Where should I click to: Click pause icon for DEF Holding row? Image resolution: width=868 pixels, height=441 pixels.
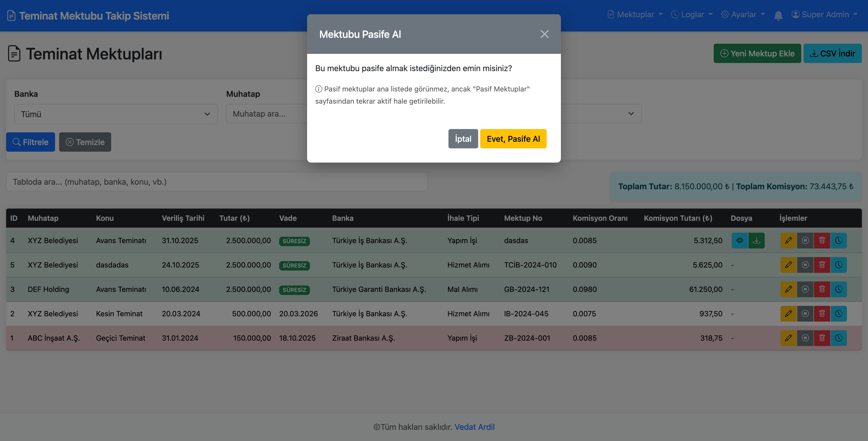point(805,289)
